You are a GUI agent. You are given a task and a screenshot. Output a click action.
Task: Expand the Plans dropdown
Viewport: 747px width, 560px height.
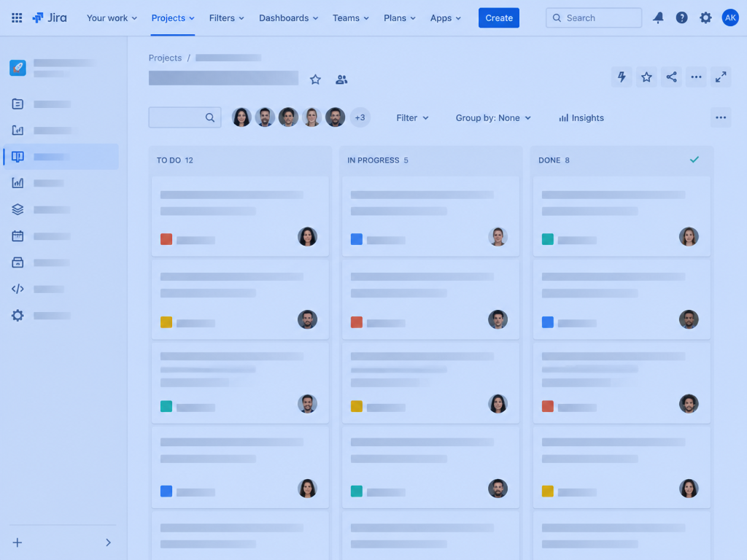coord(400,18)
